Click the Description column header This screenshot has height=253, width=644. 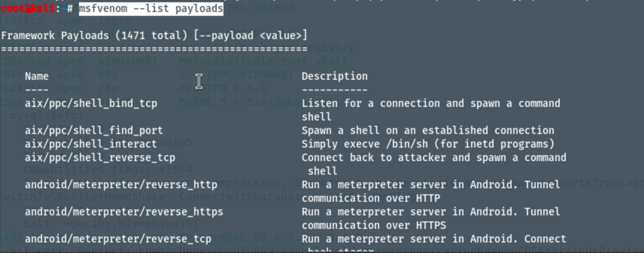pyautogui.click(x=334, y=76)
